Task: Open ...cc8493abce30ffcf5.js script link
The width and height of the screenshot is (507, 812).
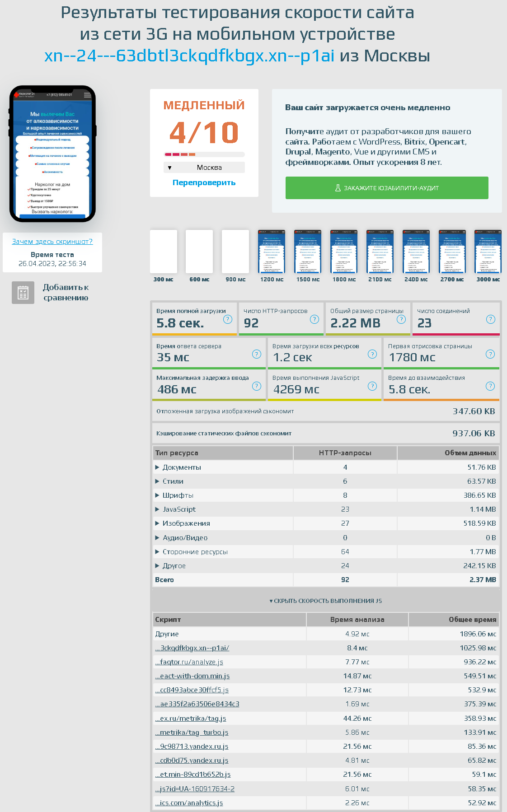Action: point(192,690)
